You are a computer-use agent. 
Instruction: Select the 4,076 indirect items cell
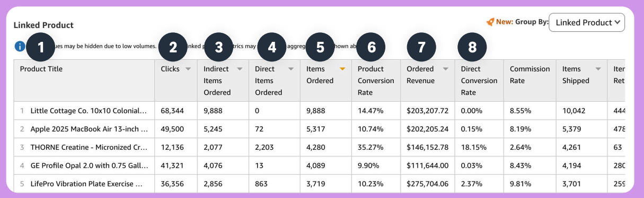tap(223, 166)
